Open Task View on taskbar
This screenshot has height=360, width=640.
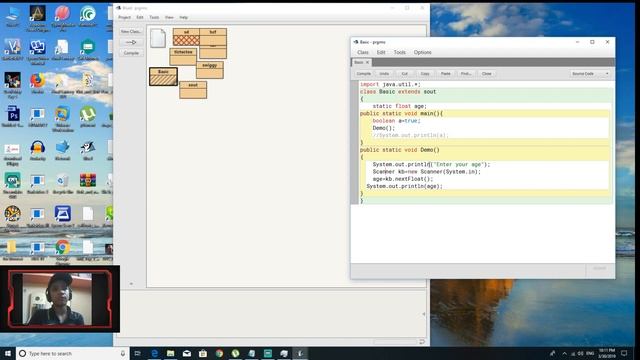[138, 353]
